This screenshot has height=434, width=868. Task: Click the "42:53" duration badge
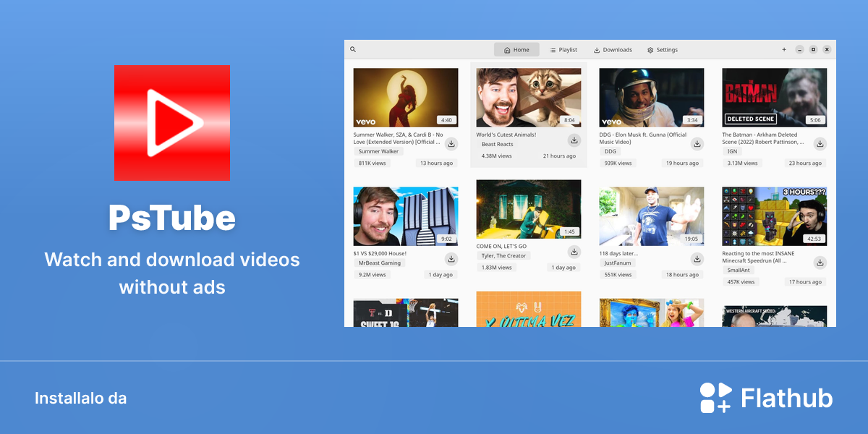(814, 239)
